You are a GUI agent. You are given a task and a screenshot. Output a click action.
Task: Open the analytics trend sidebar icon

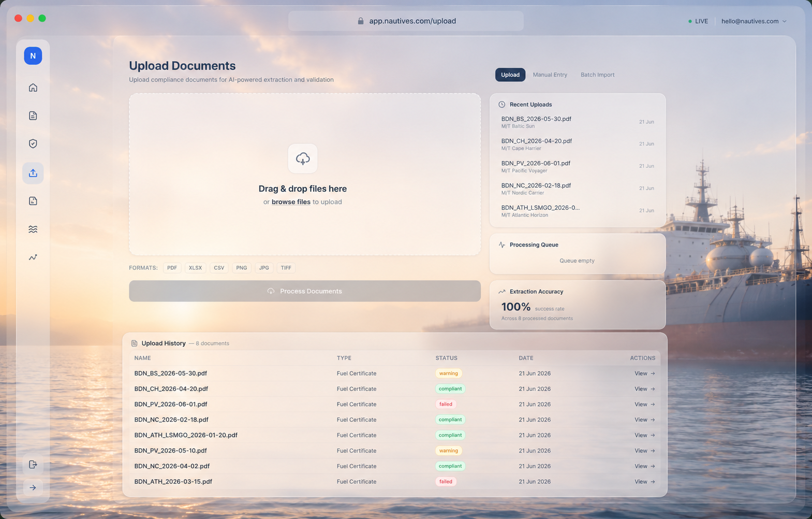(x=33, y=257)
